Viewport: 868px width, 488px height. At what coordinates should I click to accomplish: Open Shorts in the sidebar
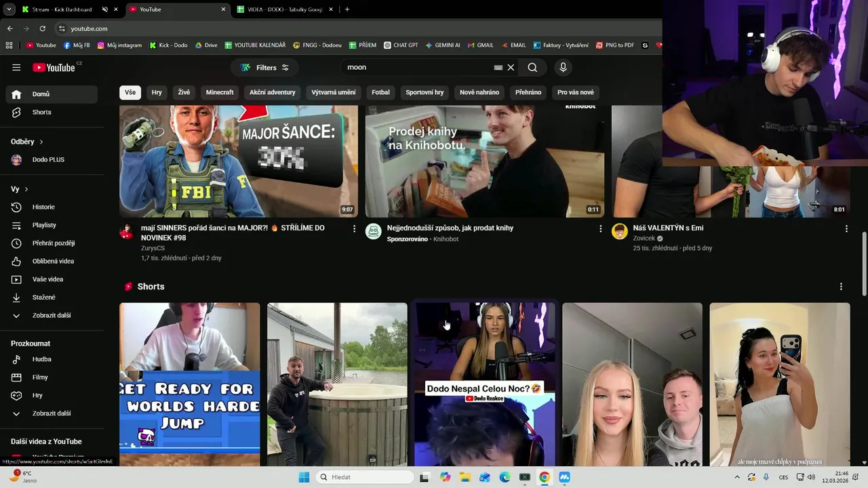[52, 112]
